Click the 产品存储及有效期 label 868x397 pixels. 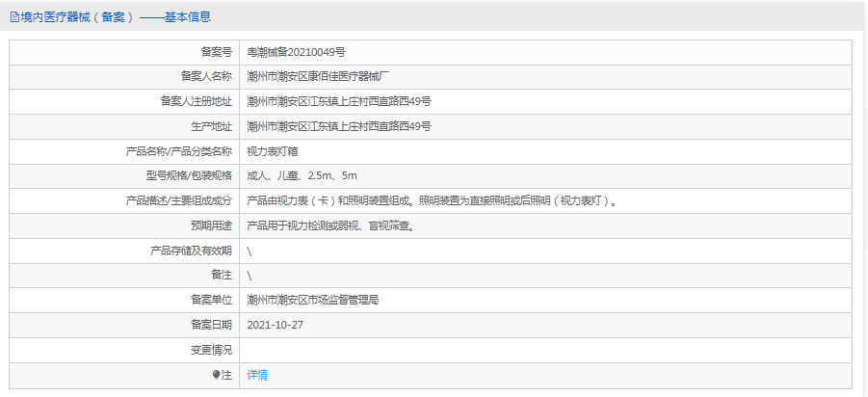[x=191, y=251]
